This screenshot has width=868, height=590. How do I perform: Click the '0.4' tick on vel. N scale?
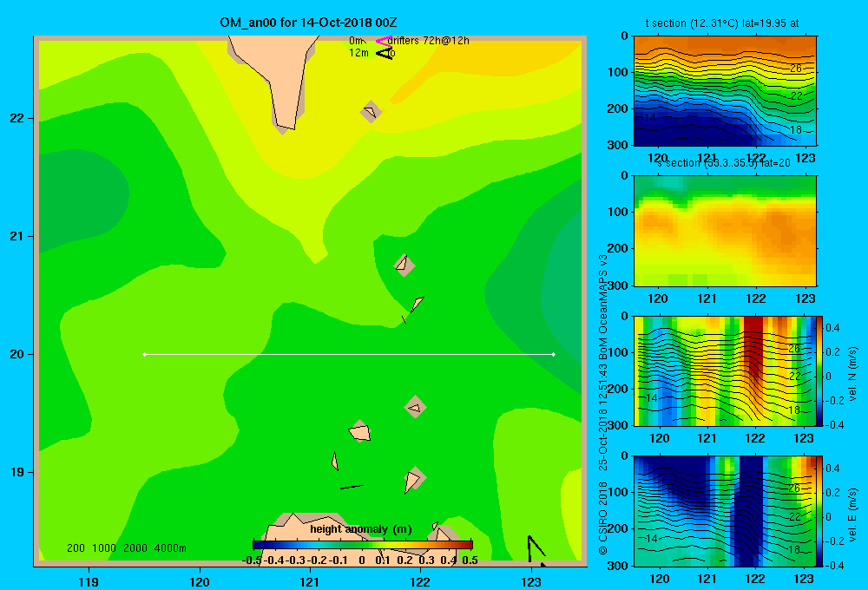point(833,328)
